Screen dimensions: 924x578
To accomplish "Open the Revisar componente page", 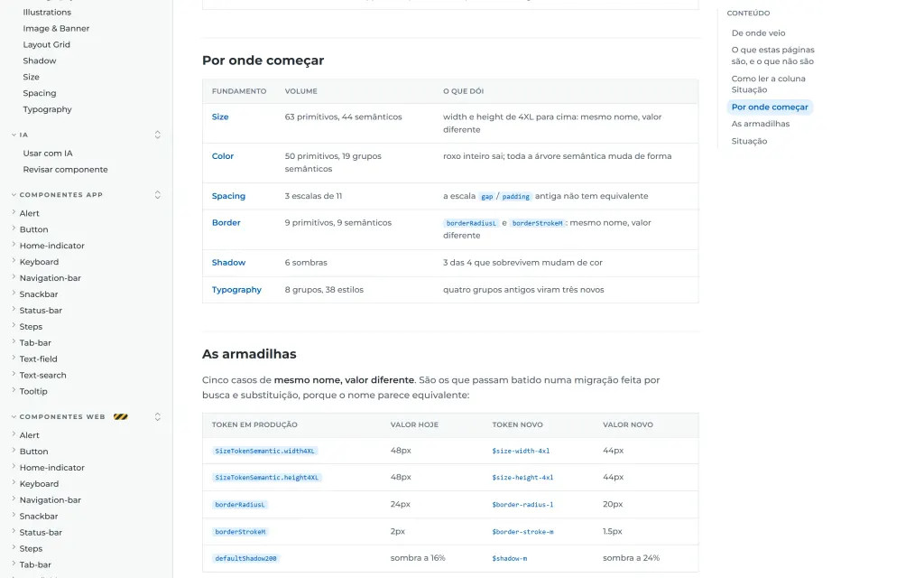I will pos(65,170).
